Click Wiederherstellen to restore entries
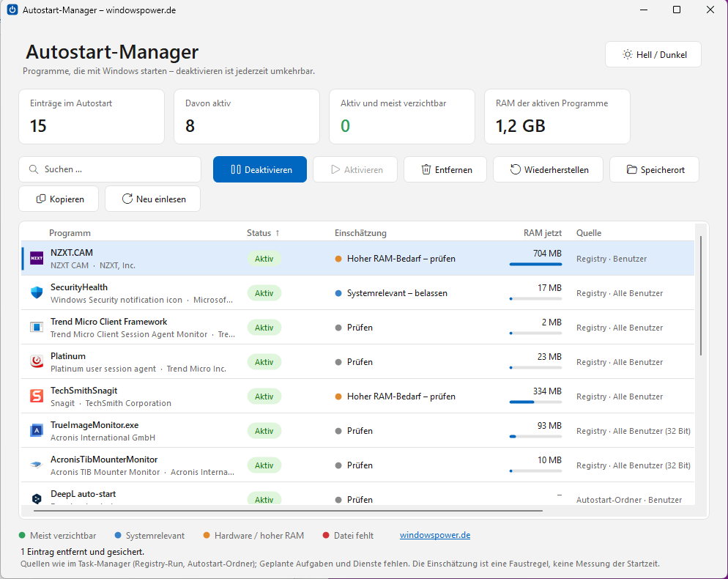The image size is (728, 579). tap(549, 169)
